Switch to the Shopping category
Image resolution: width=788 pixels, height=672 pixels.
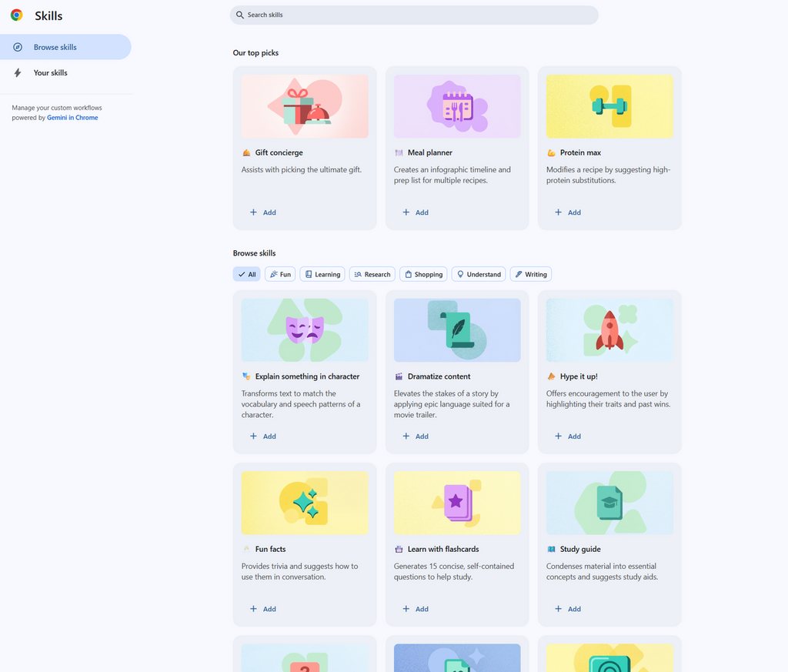tap(423, 274)
